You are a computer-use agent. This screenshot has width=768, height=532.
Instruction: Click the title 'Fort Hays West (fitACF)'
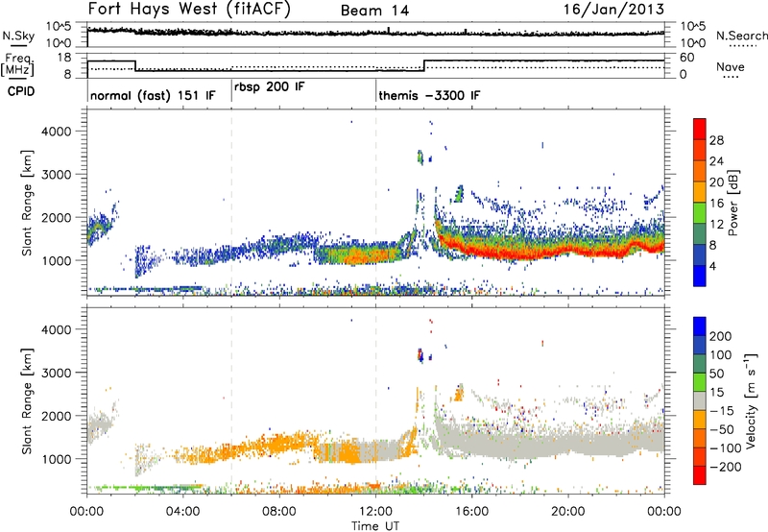click(x=188, y=10)
